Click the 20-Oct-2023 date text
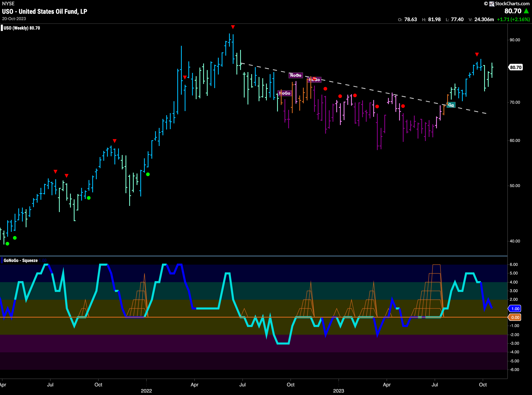The height and width of the screenshot is (395, 532). point(14,19)
